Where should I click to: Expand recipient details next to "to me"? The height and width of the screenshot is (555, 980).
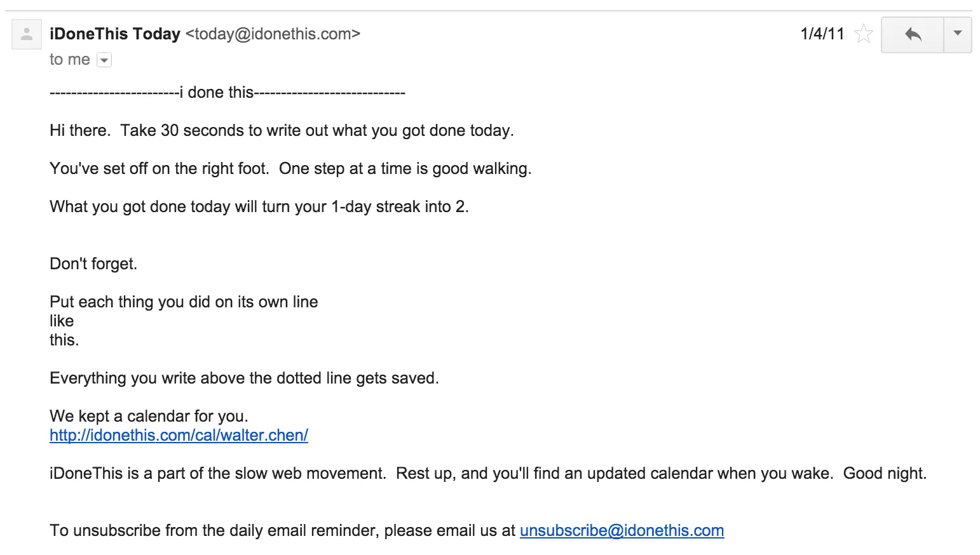(104, 60)
